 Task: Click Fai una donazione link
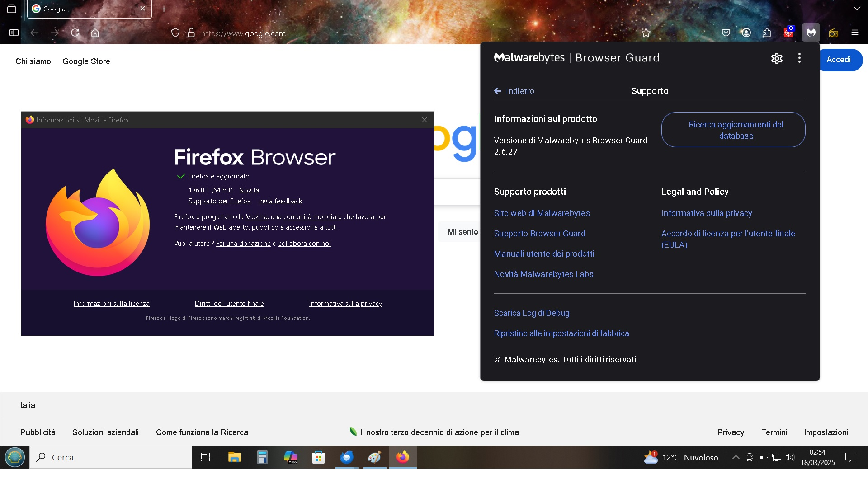[x=243, y=243]
